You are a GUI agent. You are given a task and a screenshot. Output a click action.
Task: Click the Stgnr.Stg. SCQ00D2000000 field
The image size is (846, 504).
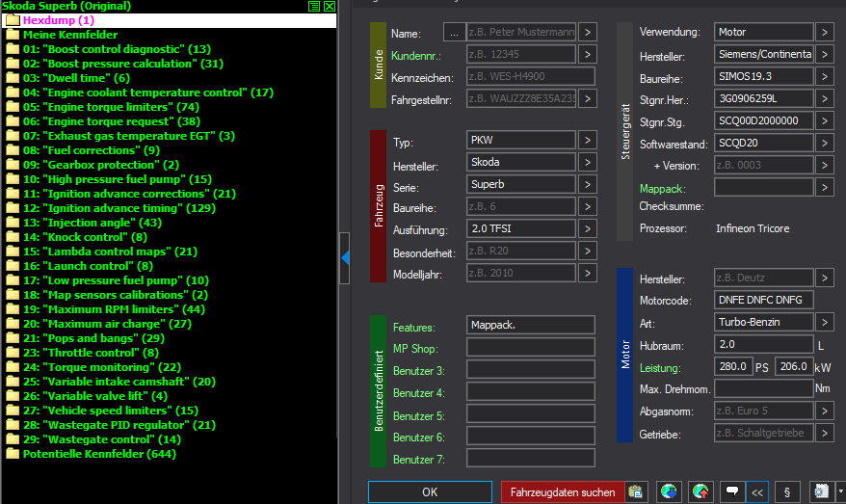click(764, 120)
